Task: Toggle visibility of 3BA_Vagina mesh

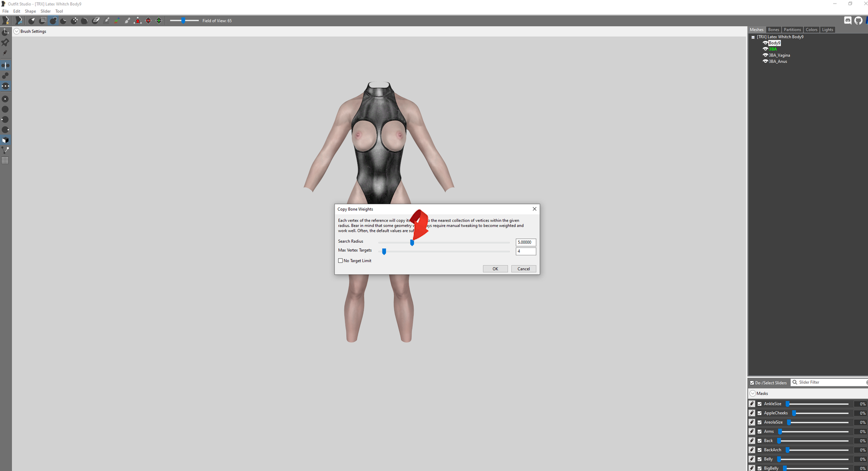Action: (x=765, y=55)
